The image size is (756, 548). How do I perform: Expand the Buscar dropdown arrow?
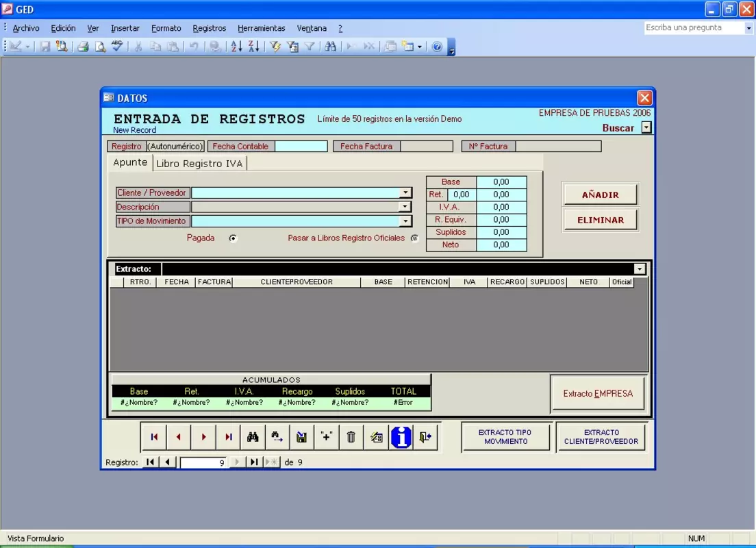646,127
